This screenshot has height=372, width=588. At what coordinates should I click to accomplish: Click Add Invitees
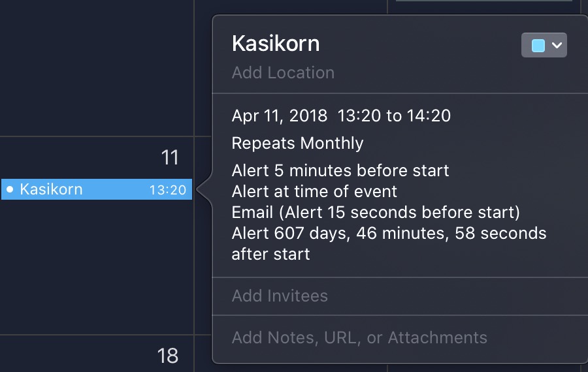280,296
